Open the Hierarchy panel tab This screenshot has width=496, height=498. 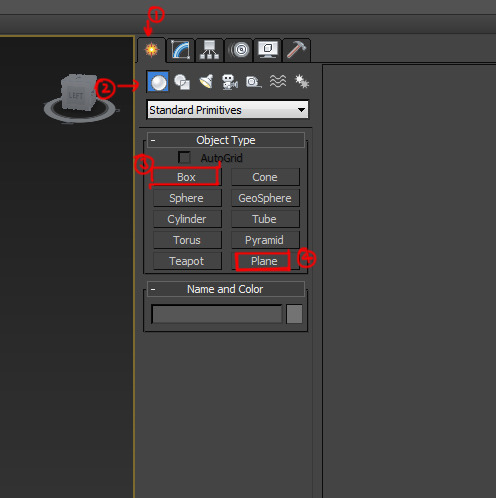[209, 50]
